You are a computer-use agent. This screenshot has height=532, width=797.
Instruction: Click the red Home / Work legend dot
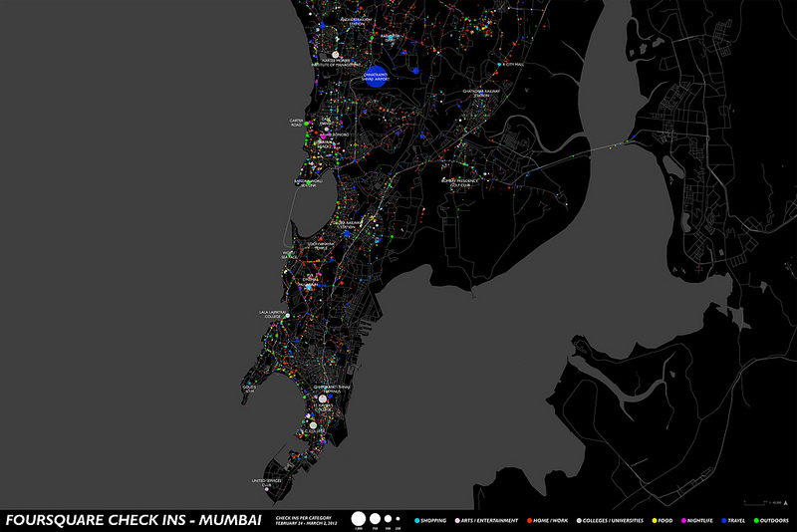529,520
